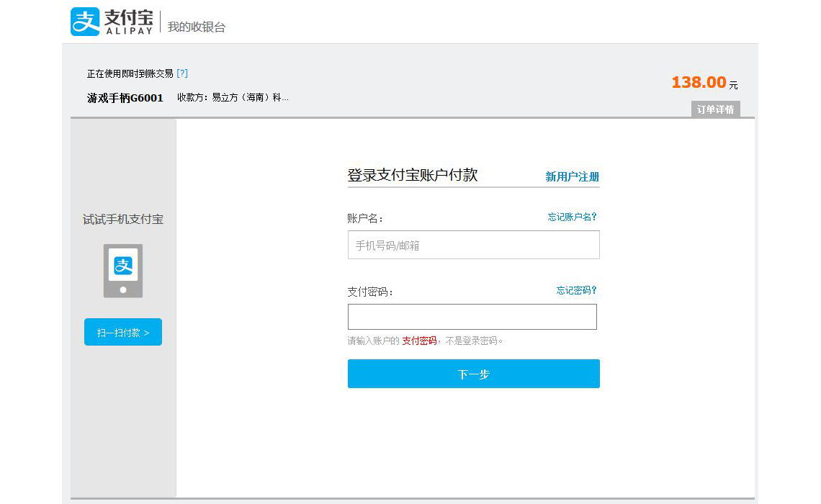Screen dimensions: 821x504
Task: Click 忘记账户名? forgot account name link
Action: click(x=572, y=217)
